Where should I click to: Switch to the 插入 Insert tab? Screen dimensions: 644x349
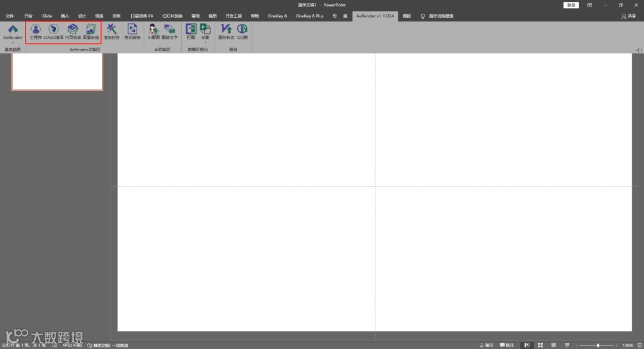coord(65,16)
